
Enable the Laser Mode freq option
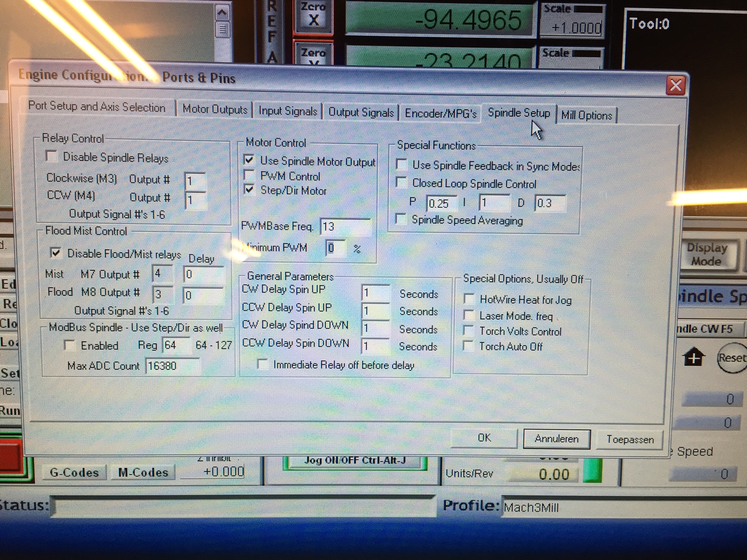[468, 315]
